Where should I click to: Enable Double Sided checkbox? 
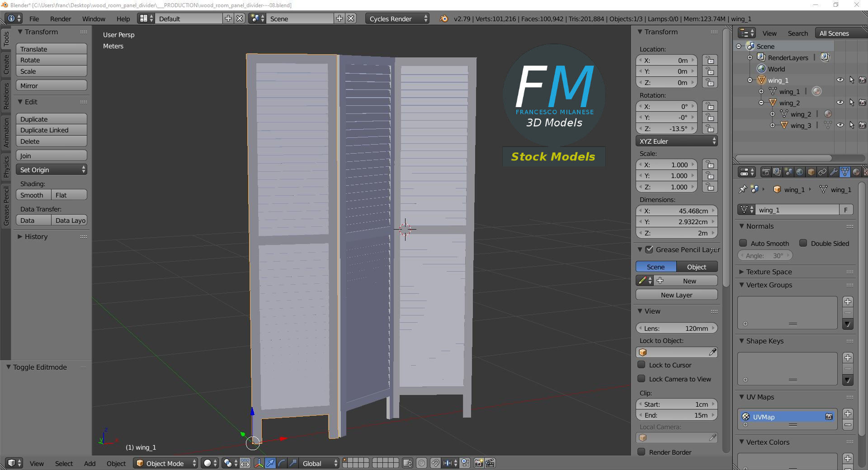[803, 243]
